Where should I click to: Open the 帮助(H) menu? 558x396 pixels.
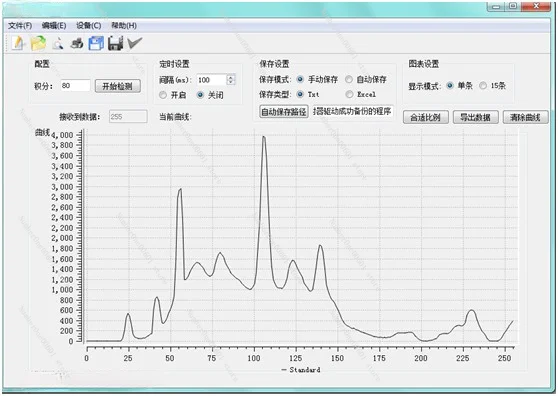[124, 26]
